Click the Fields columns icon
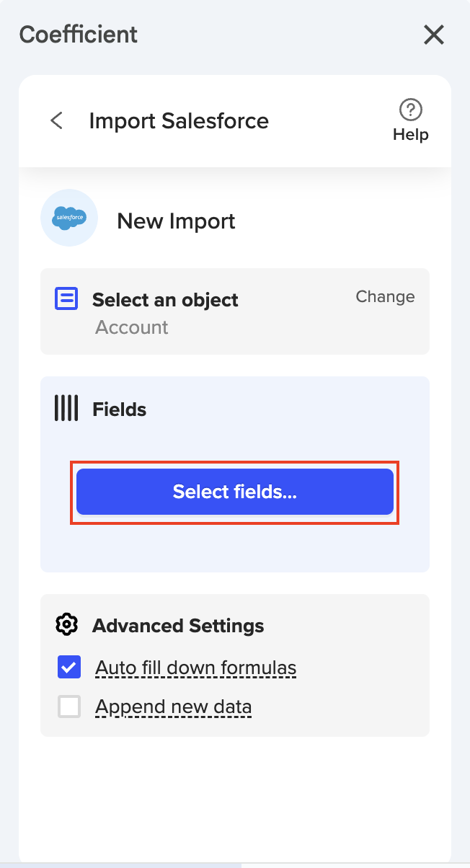Image resolution: width=470 pixels, height=868 pixels. [x=66, y=409]
